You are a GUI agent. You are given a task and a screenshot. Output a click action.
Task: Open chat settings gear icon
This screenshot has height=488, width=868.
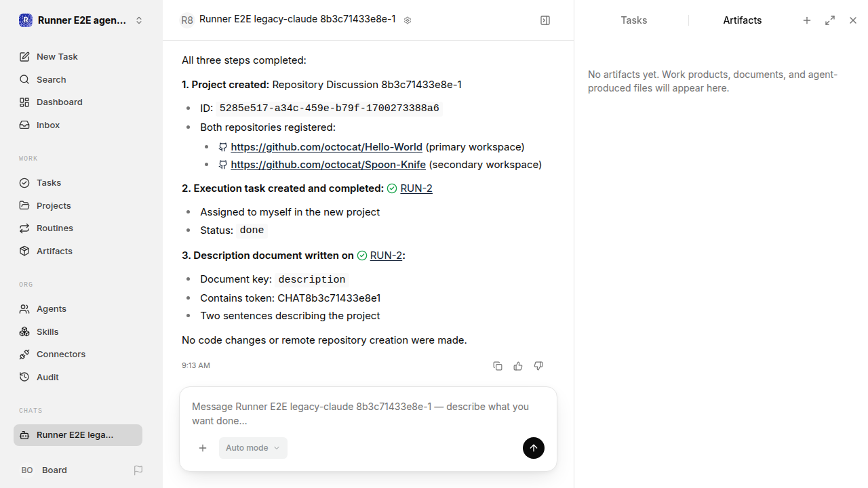click(408, 20)
